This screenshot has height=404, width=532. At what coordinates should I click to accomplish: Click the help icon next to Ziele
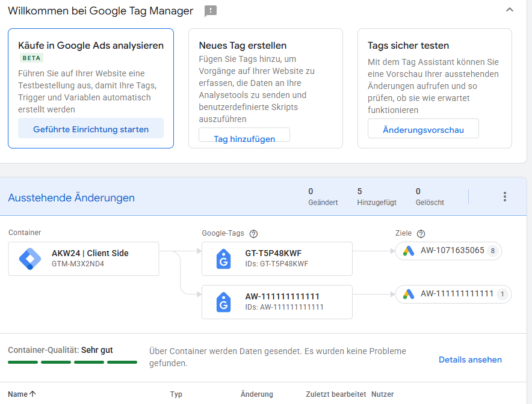point(421,234)
